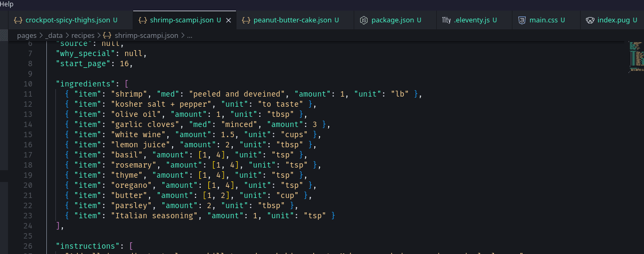Close the shrimp-scampi.json tab
644x254 pixels.
click(229, 20)
